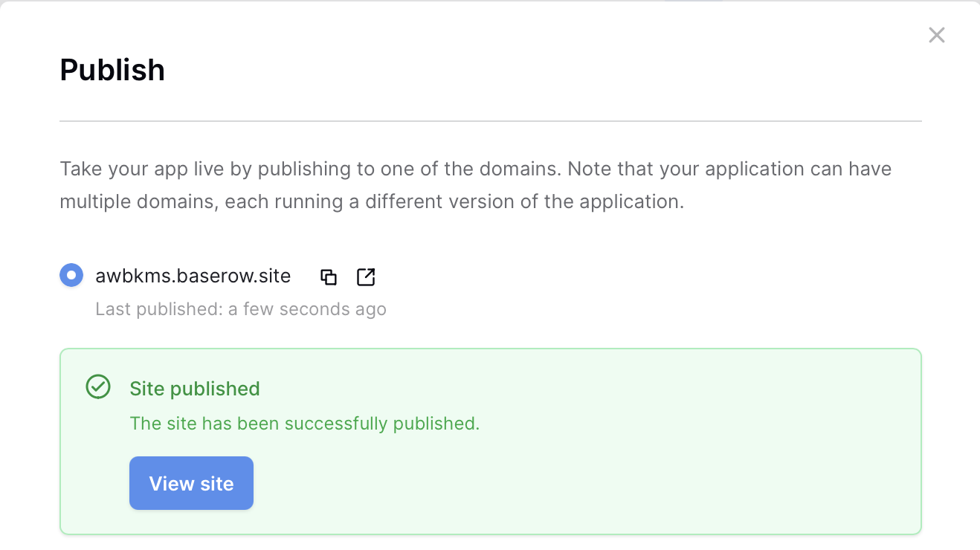Click the "Take your app live" description line
The image size is (980, 550).
[x=475, y=169]
